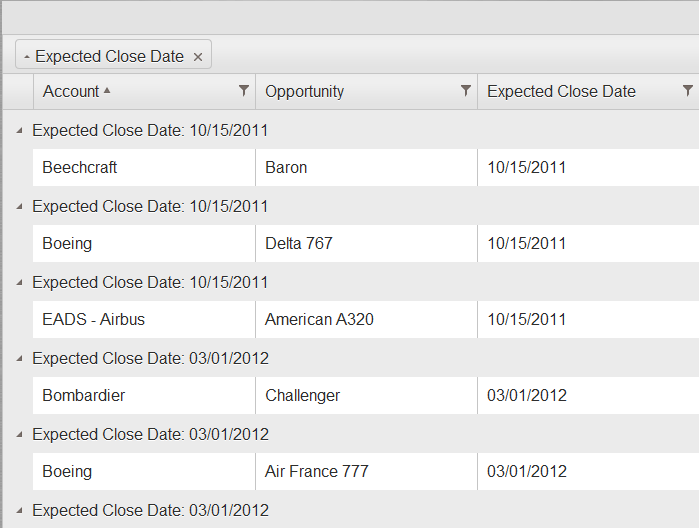Collapse the group containing Air France 777
Viewport: 699px width, 528px height.
click(19, 434)
